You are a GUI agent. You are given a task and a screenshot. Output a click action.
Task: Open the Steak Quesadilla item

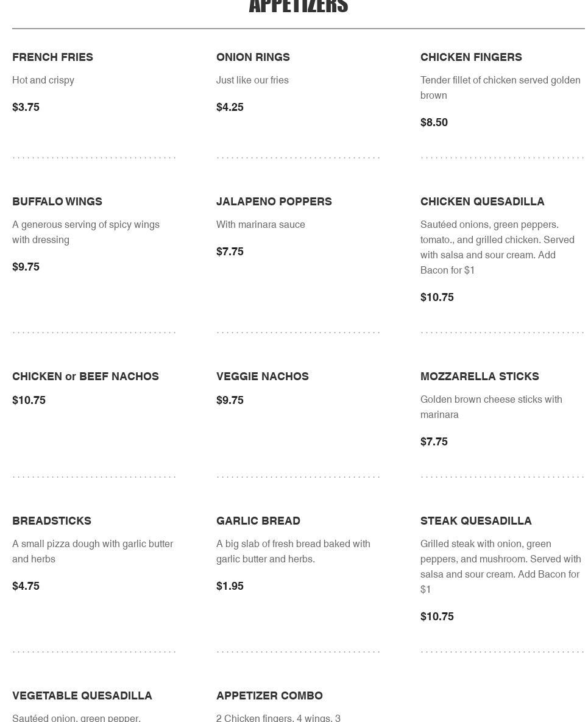tap(476, 521)
